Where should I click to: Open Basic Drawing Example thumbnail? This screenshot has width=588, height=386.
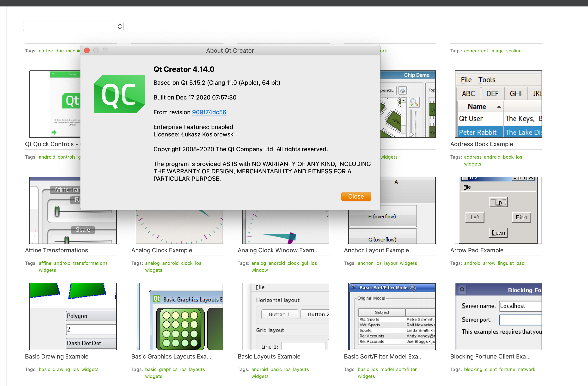tap(73, 317)
